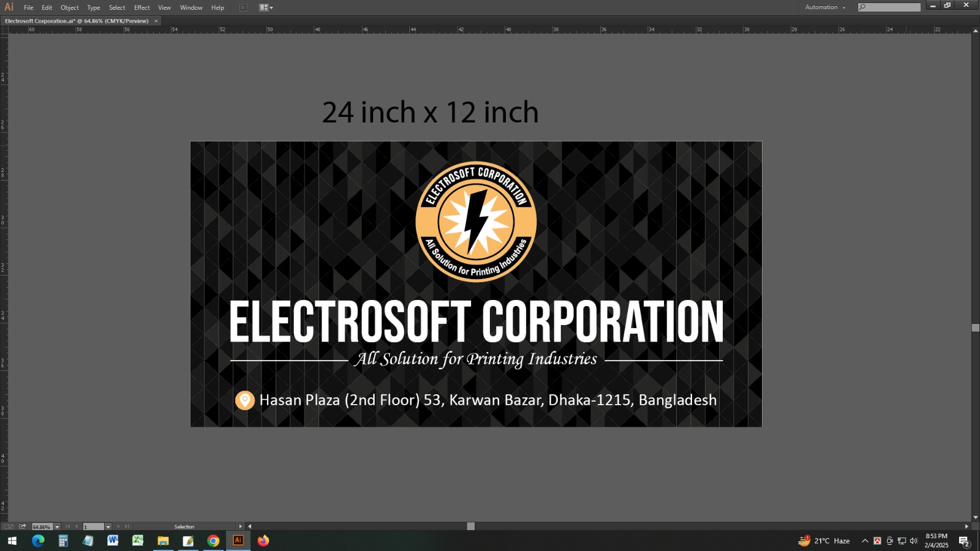Open the Arrange Documents dropdown

coord(266,7)
